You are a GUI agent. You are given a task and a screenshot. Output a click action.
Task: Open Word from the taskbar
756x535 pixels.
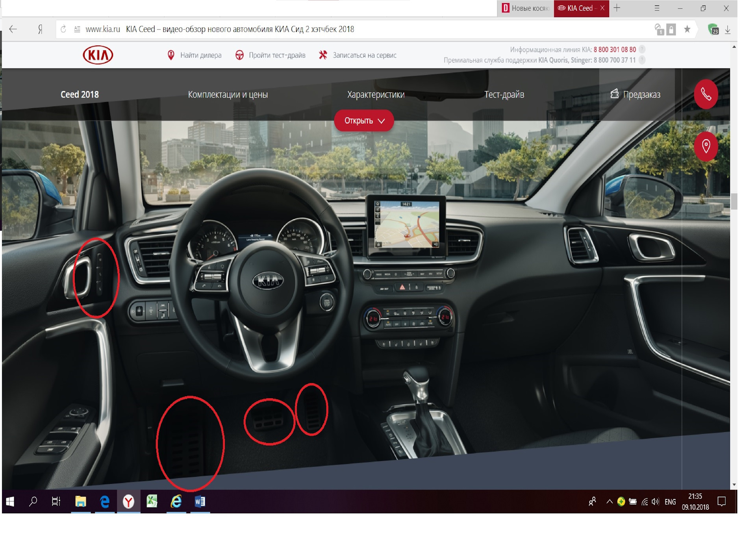coord(200,501)
